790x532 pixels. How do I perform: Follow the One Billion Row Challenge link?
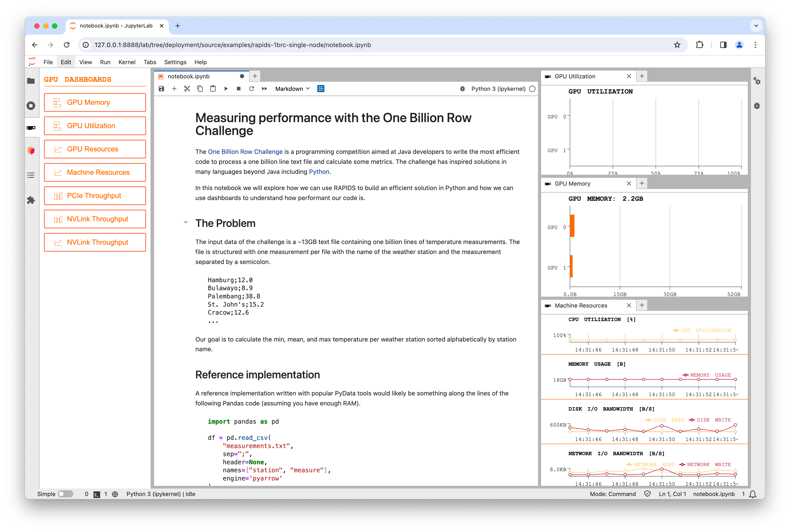point(245,152)
